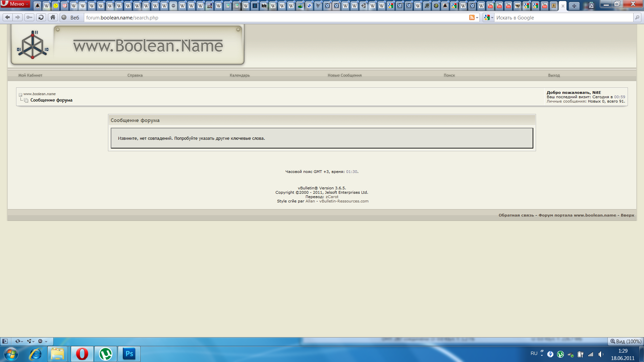
Task: Open the Поиск forum menu item
Action: click(449, 75)
